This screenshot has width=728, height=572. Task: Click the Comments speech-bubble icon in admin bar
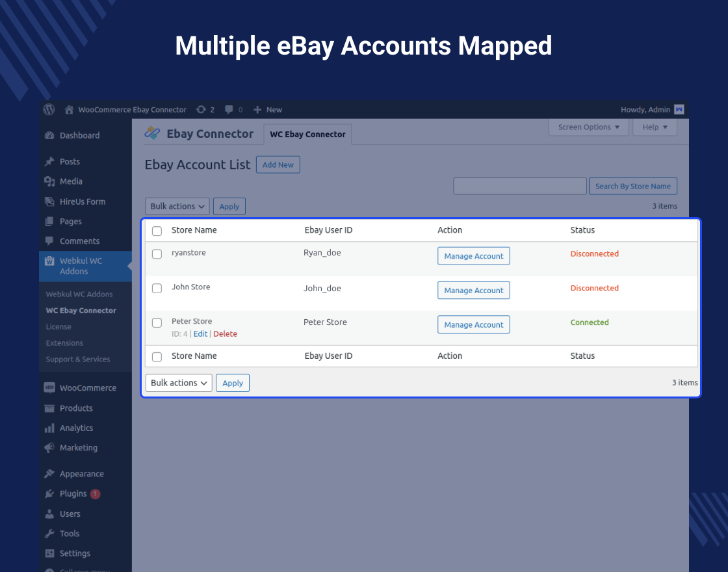pos(229,109)
